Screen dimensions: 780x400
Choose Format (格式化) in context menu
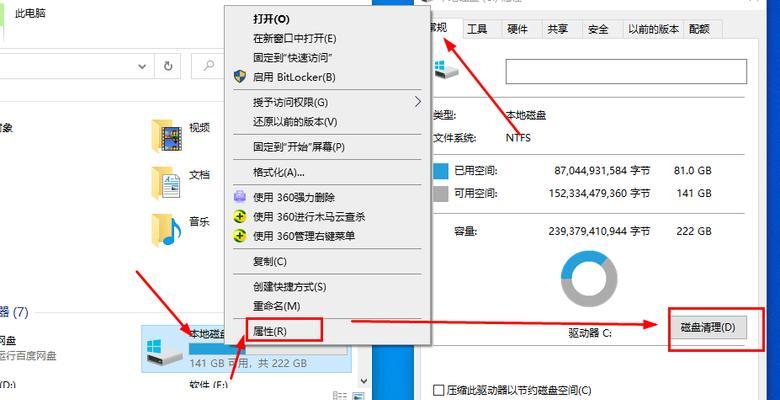[279, 172]
